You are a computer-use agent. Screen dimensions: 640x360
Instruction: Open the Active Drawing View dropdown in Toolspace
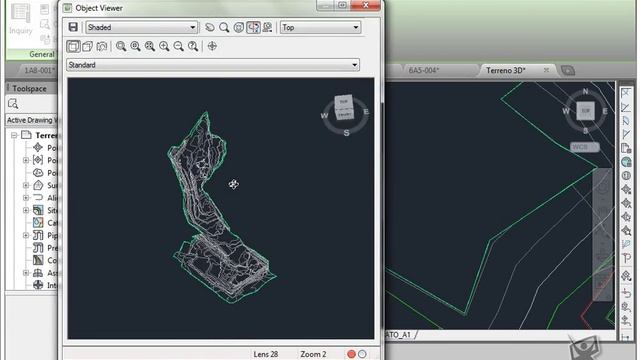click(x=32, y=120)
